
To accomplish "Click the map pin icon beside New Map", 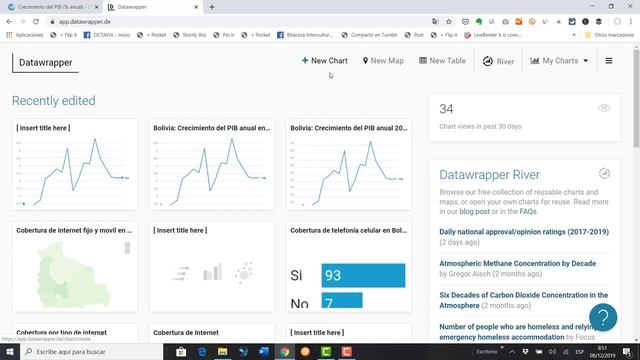I will (x=365, y=61).
